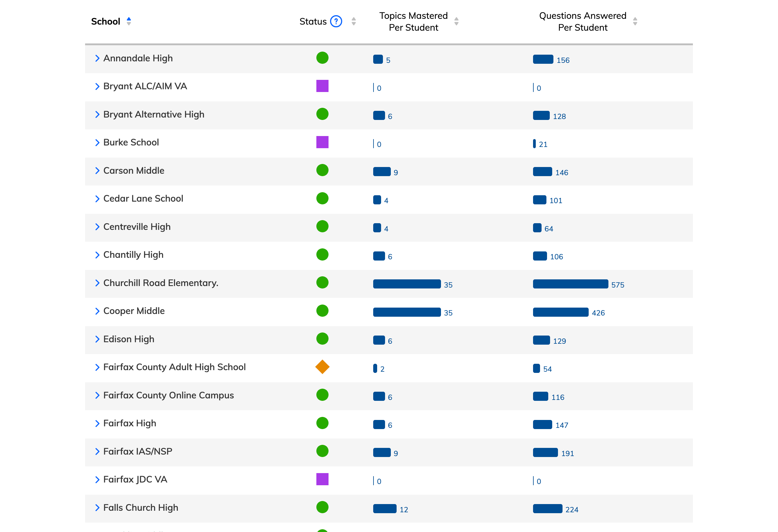Click the Status help question mark icon
This screenshot has width=778, height=532.
point(336,22)
